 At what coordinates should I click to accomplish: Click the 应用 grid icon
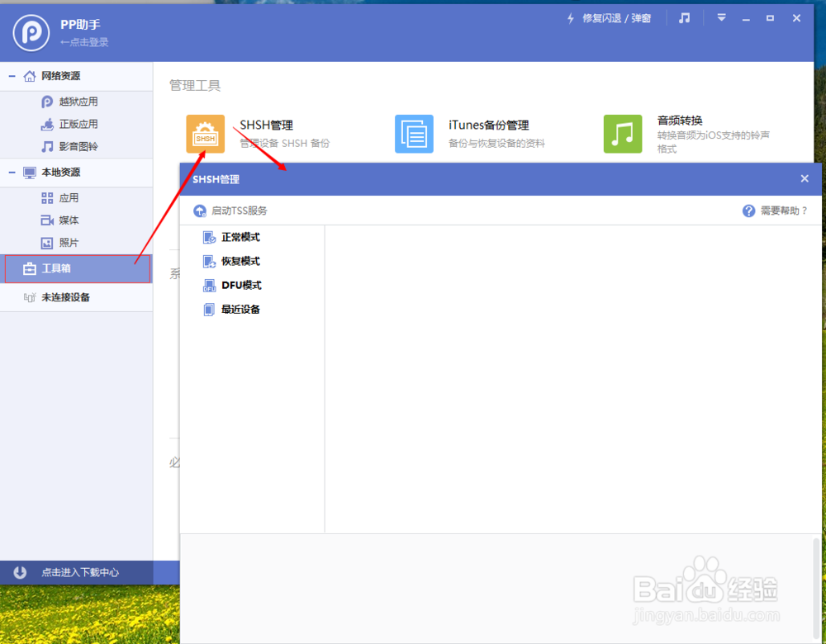47,198
